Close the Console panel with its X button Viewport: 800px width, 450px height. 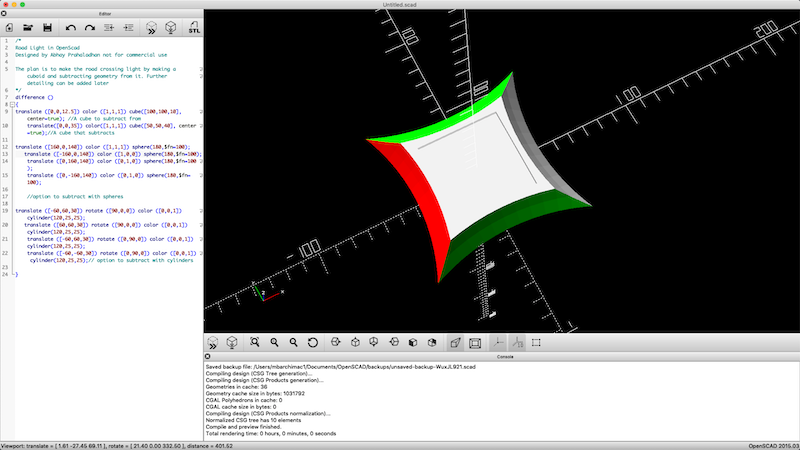click(209, 356)
